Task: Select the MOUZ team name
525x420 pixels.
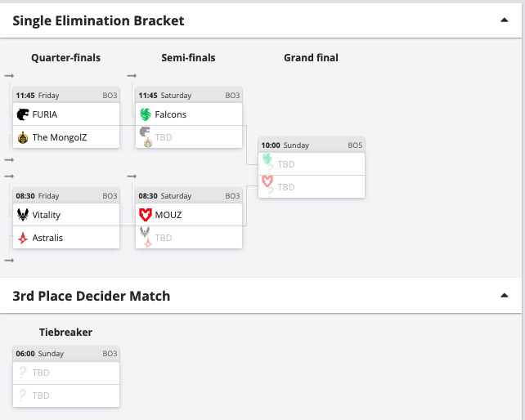Action: pyautogui.click(x=168, y=215)
